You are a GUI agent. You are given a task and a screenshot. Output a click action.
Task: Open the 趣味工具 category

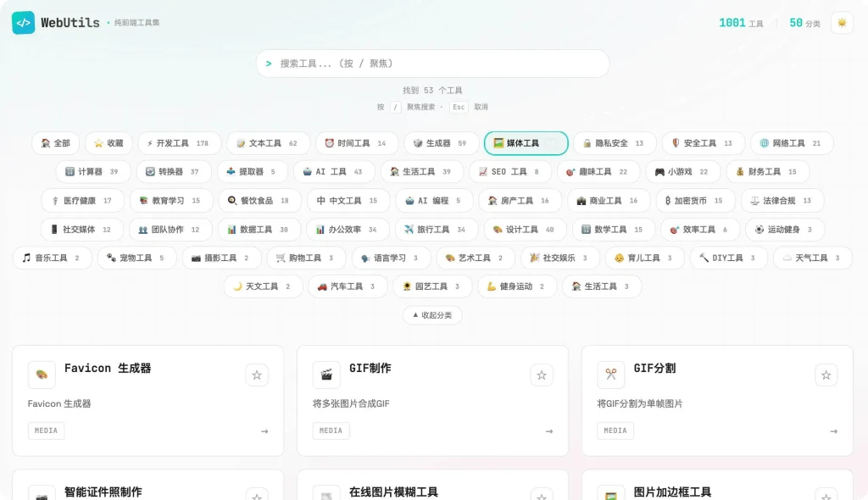click(x=598, y=172)
